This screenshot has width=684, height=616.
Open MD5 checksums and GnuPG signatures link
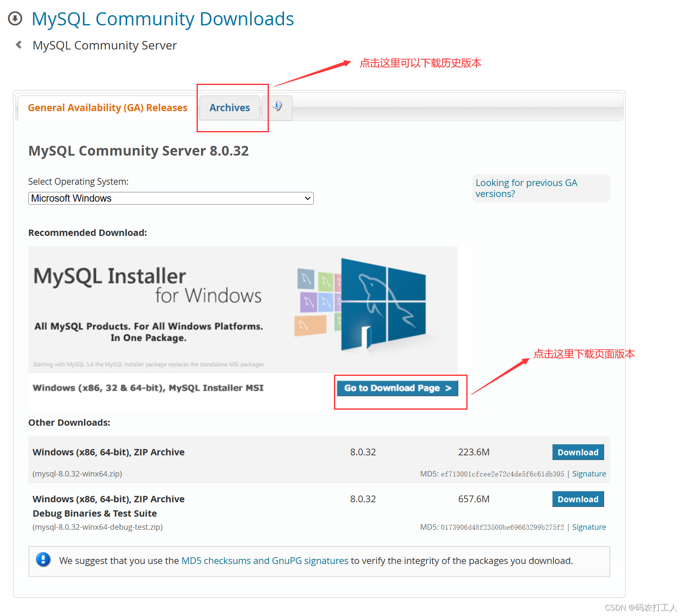point(265,561)
